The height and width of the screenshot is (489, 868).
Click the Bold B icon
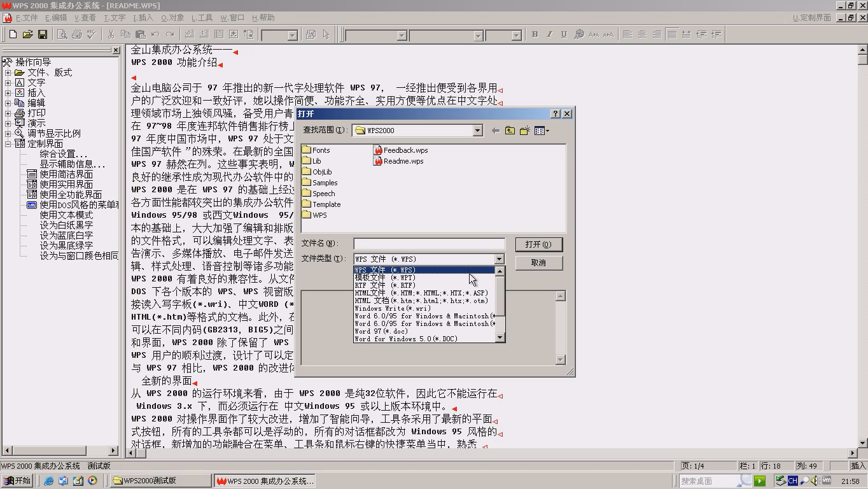point(535,34)
